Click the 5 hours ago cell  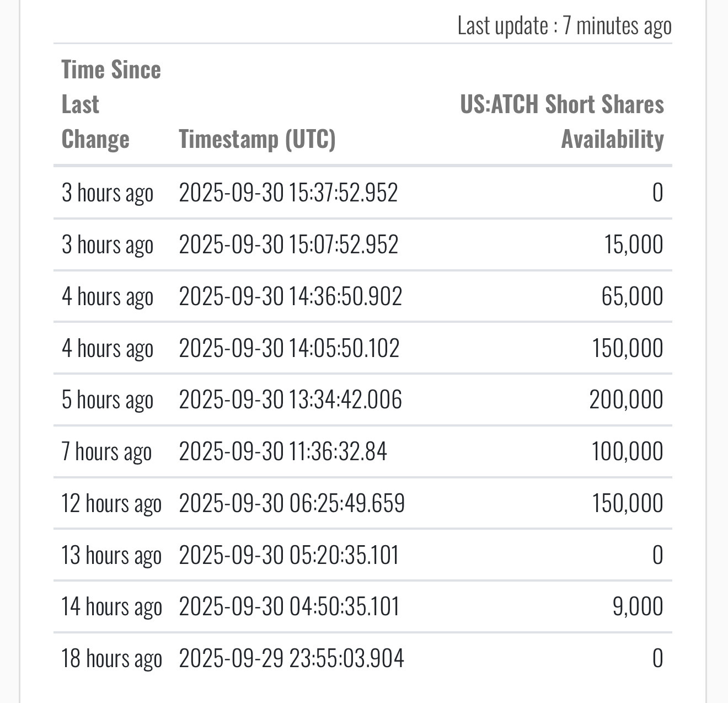click(107, 400)
